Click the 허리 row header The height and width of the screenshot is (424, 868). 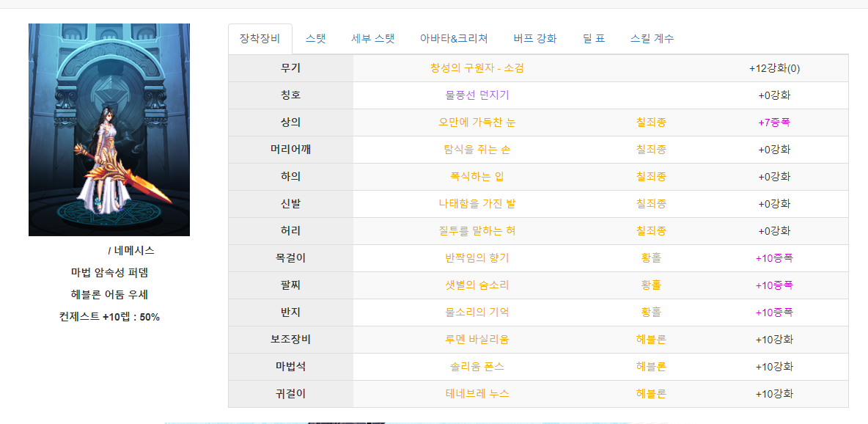click(x=290, y=231)
